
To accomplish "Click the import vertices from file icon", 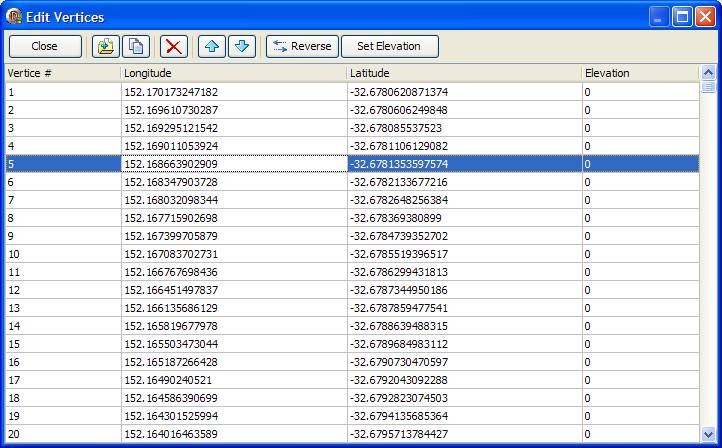I will tap(105, 46).
